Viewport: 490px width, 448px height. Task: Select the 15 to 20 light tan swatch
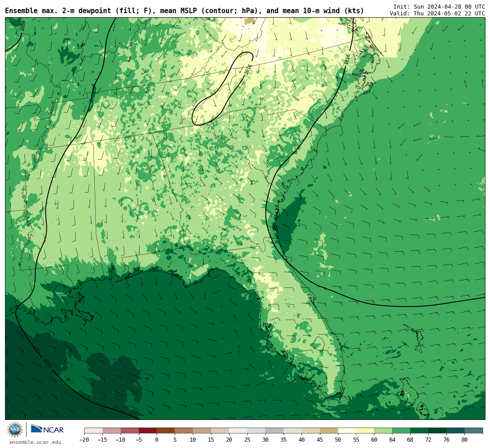coord(220,430)
